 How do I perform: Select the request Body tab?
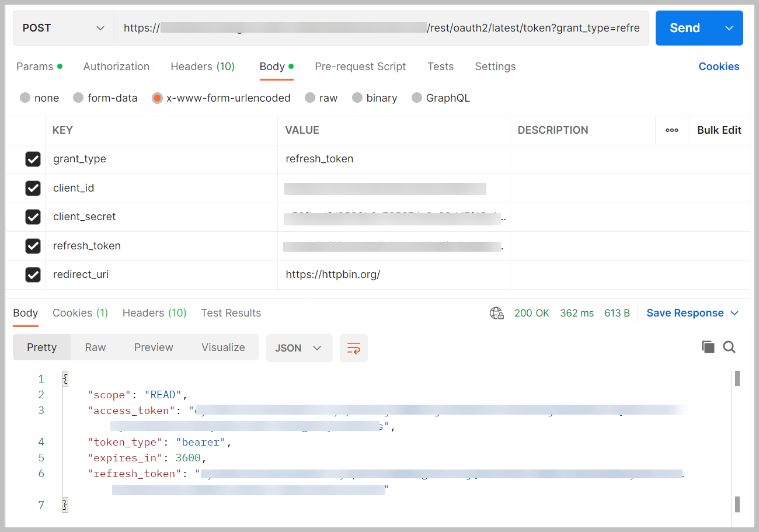276,67
